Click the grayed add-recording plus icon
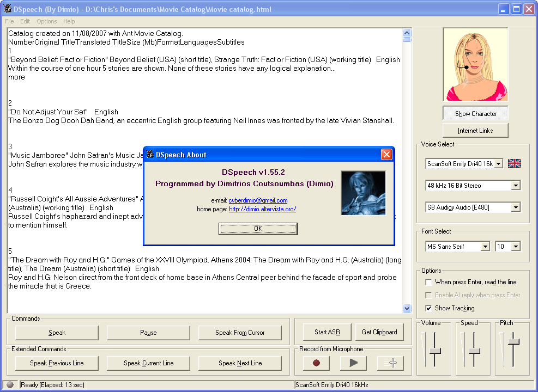538x392 pixels. pyautogui.click(x=390, y=363)
